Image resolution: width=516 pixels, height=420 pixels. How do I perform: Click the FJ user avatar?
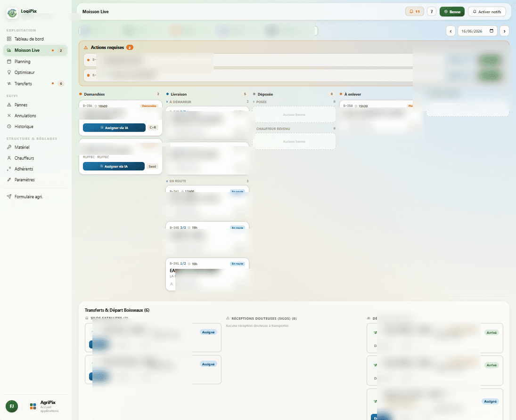coord(12,406)
